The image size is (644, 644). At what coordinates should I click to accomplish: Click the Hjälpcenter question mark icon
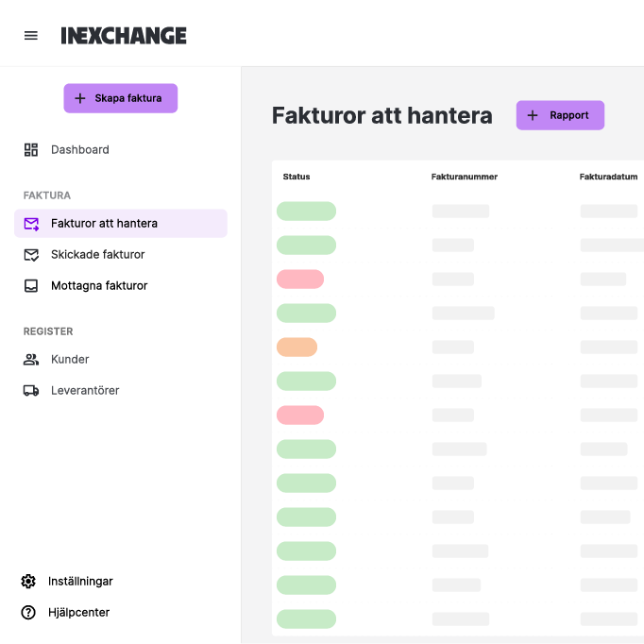(28, 613)
